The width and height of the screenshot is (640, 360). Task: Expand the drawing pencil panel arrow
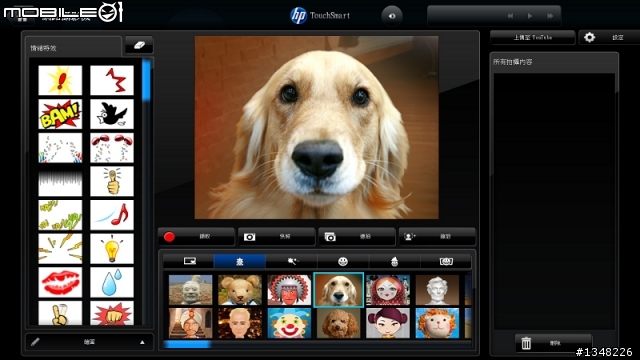(x=142, y=342)
